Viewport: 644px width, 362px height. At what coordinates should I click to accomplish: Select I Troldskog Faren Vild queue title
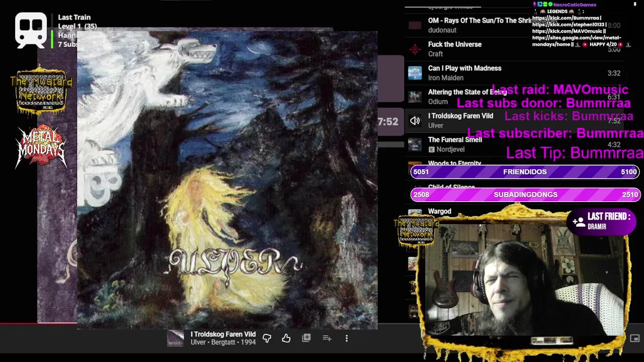[x=460, y=116]
